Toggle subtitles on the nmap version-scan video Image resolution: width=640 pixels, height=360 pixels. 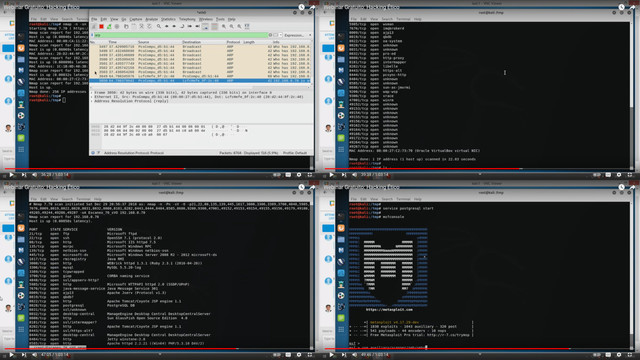pyautogui.click(x=288, y=355)
